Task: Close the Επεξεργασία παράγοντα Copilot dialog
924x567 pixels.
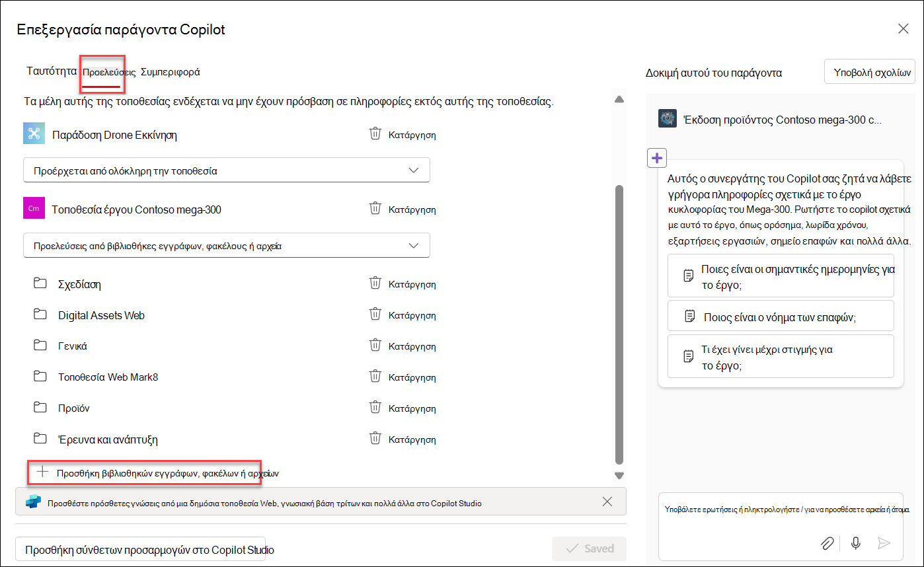Action: tap(903, 28)
